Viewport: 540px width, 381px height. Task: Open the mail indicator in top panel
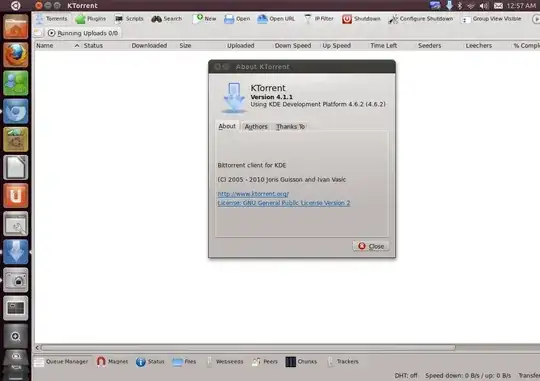pyautogui.click(x=498, y=6)
